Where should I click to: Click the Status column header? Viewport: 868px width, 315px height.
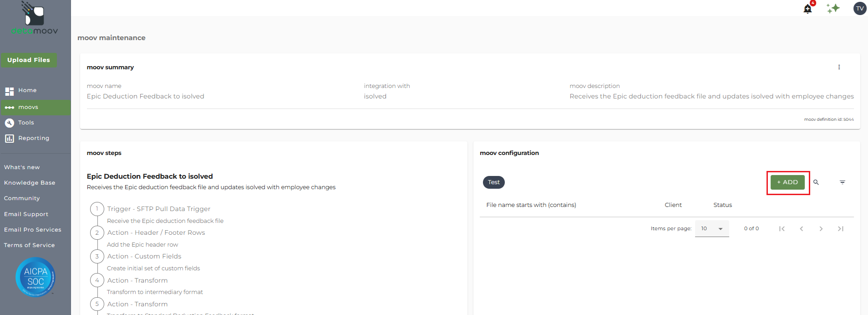[x=723, y=205]
